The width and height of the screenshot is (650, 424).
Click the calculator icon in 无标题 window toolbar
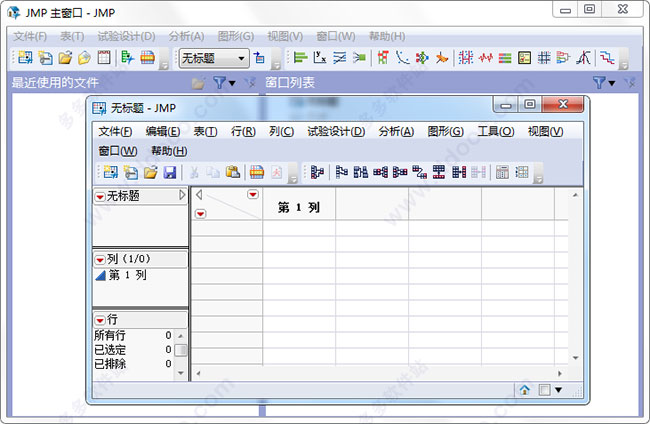click(x=502, y=172)
